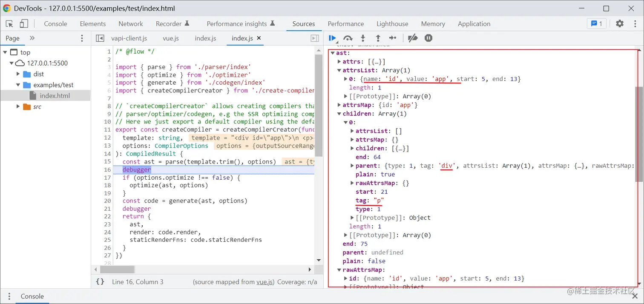
Task: Step over next function call
Action: (348, 38)
